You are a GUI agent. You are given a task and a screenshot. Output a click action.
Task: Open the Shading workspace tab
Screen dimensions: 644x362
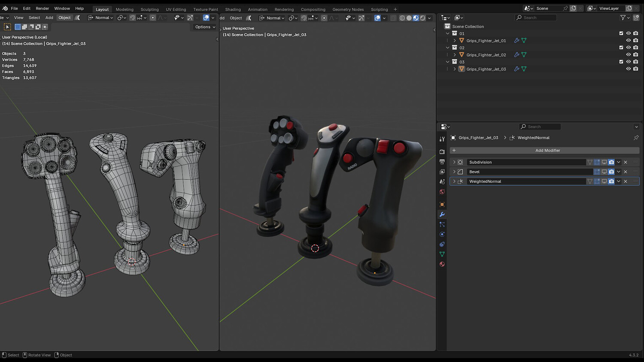click(233, 9)
